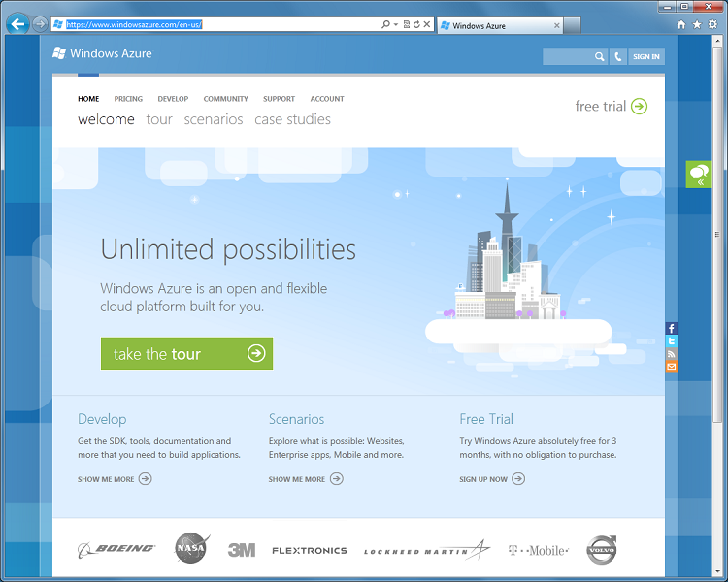Open a new blank tab
This screenshot has width=728, height=582.
point(573,26)
